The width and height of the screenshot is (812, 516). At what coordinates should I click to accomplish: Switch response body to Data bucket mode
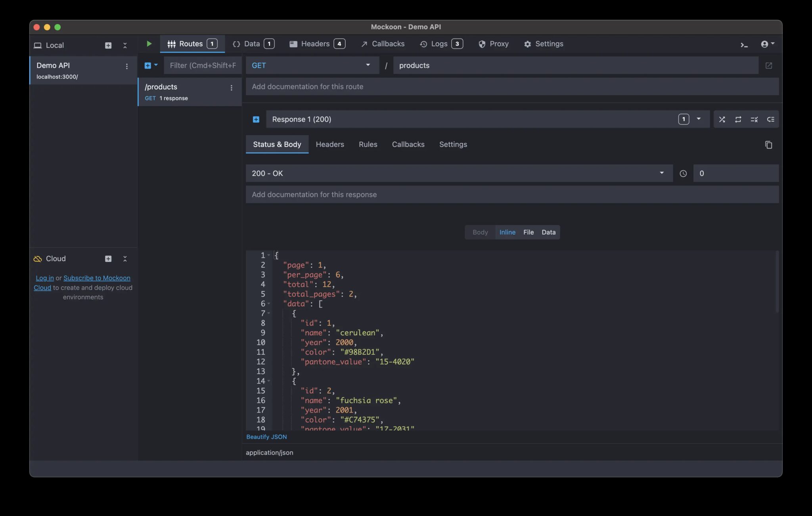[x=548, y=232]
